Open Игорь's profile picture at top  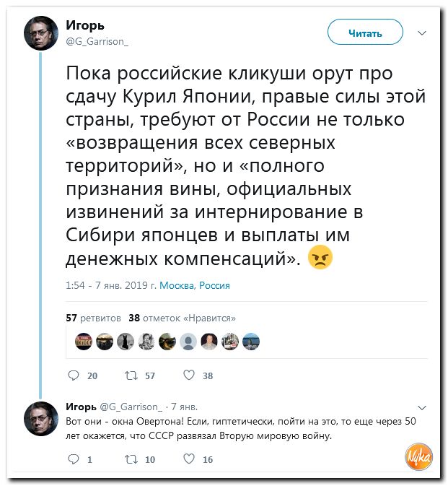[41, 33]
